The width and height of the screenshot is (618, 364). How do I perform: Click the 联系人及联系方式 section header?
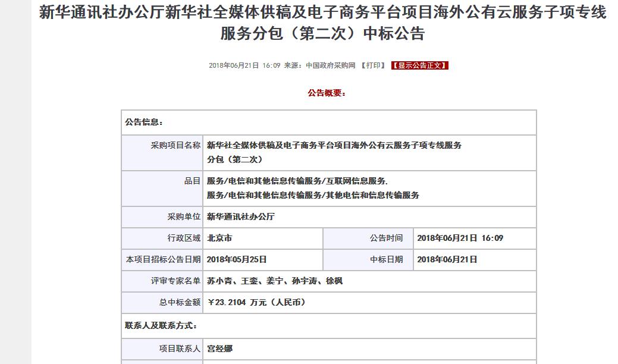point(161,326)
